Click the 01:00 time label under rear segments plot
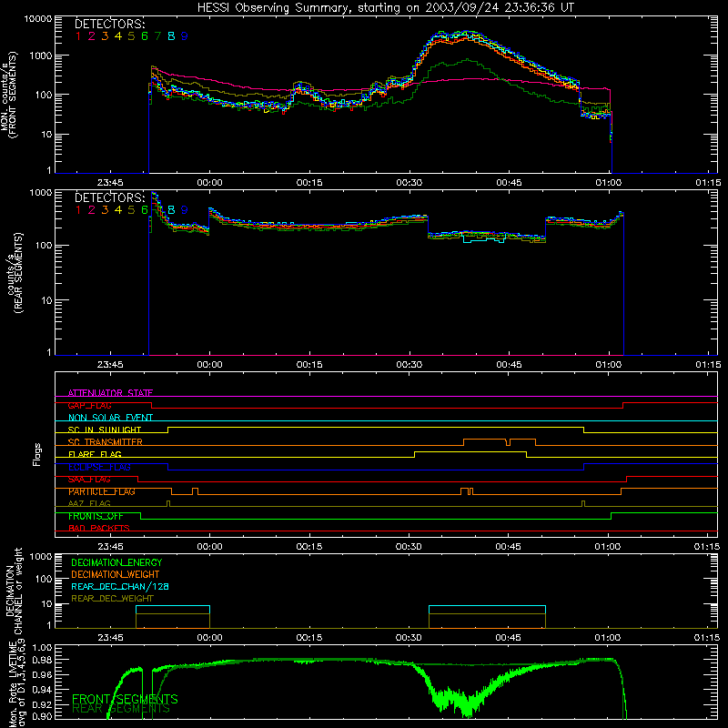The height and width of the screenshot is (728, 728). pyautogui.click(x=608, y=365)
